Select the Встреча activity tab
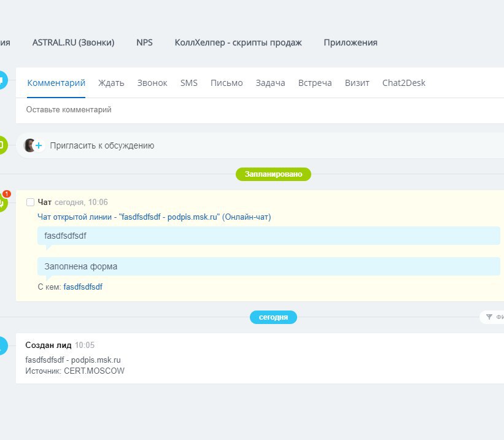This screenshot has height=440, width=504. pos(315,83)
